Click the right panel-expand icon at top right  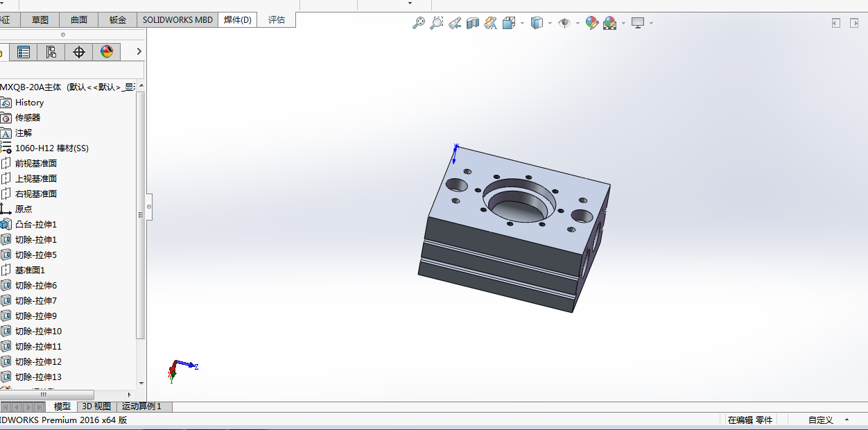(855, 23)
